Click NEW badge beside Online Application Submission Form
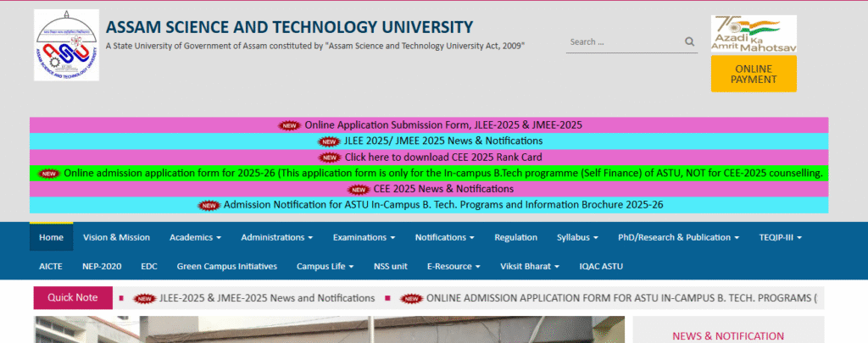 pyautogui.click(x=290, y=125)
